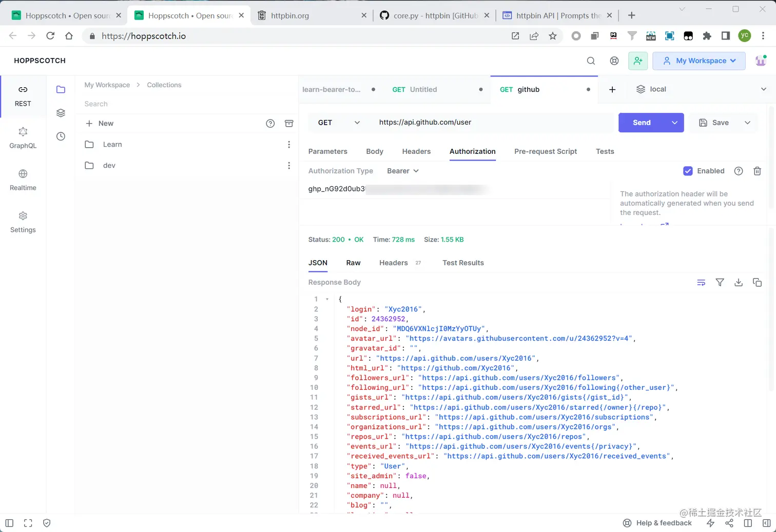Click the Save request button
This screenshot has width=776, height=532.
(x=714, y=123)
